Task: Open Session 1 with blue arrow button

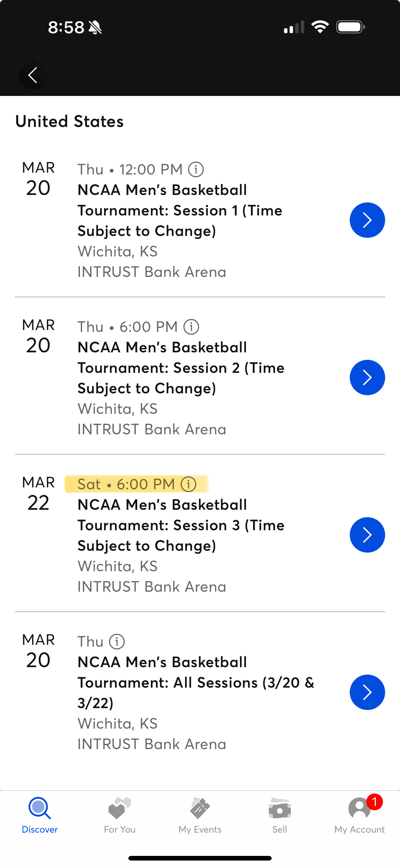Action: (x=367, y=220)
